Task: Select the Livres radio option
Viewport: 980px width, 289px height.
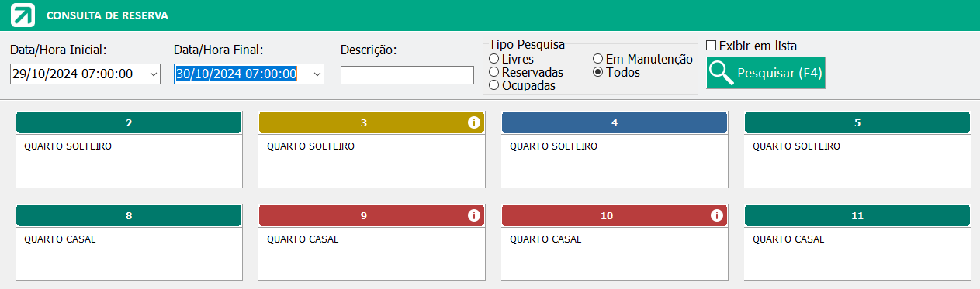Action: point(493,59)
